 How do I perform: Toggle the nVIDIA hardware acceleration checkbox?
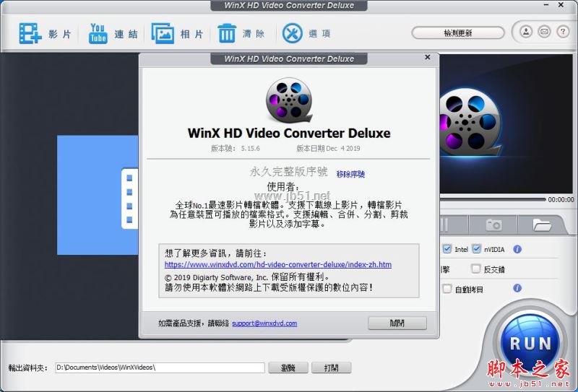(476, 249)
